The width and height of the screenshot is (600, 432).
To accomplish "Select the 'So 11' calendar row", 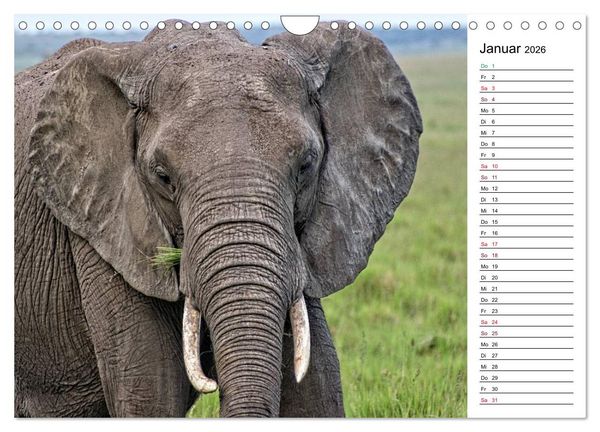I will point(527,177).
